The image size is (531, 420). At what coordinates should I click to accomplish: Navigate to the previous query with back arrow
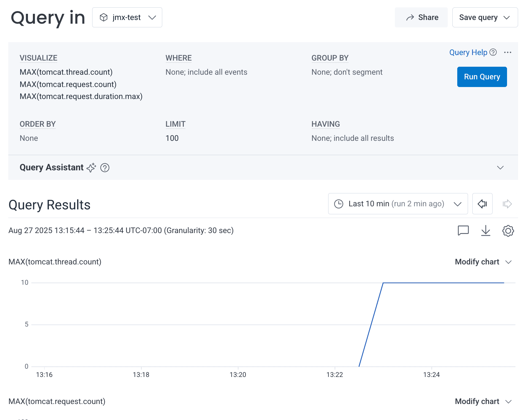tap(482, 204)
